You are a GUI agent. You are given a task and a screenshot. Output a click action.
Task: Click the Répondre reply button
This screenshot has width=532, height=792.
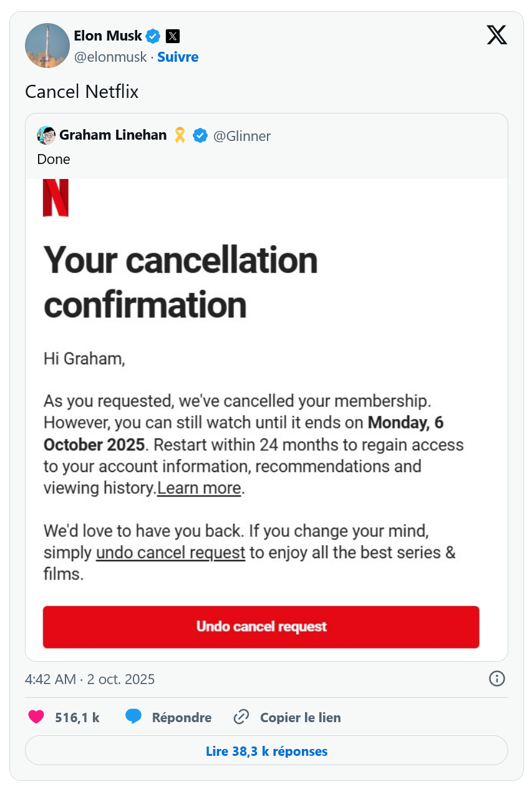[168, 717]
